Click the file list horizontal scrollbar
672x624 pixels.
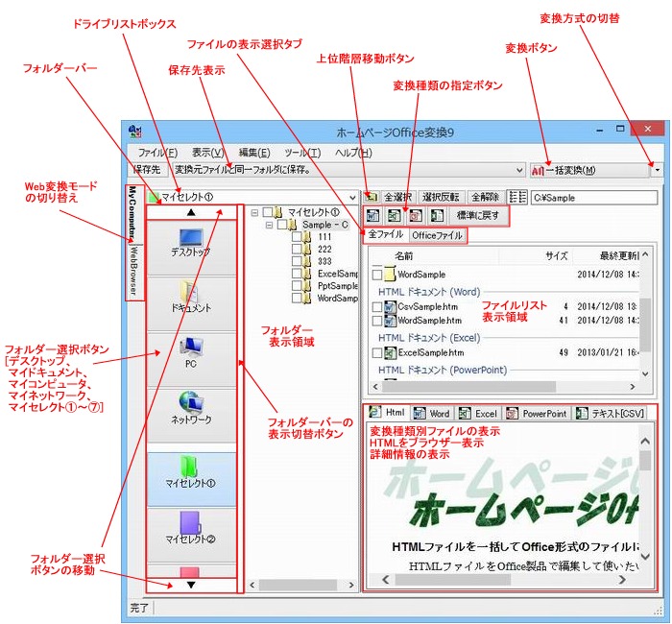click(504, 387)
